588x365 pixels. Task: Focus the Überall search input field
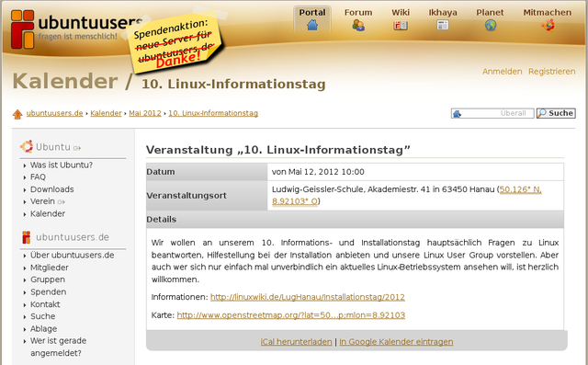(492, 113)
